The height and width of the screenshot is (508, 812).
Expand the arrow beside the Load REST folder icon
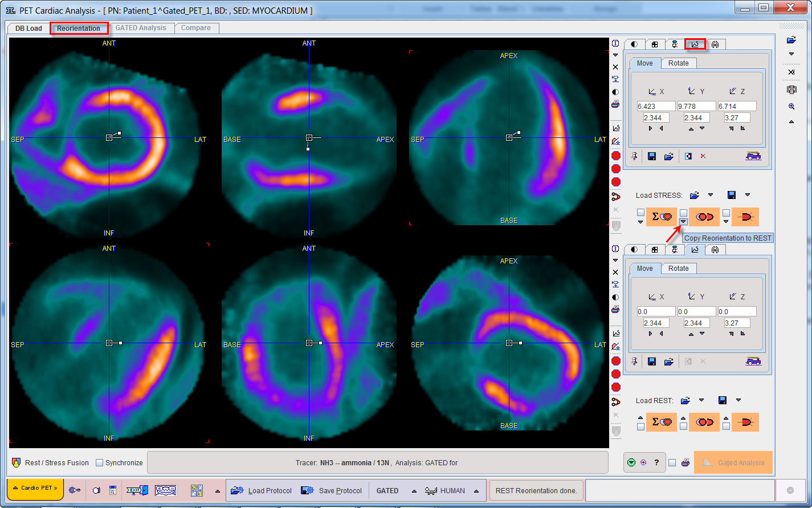point(701,400)
